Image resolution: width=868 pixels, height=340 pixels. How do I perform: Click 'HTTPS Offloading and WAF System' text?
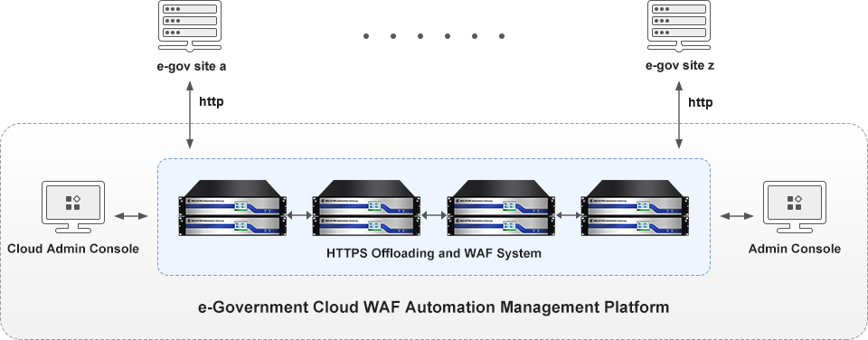[433, 253]
